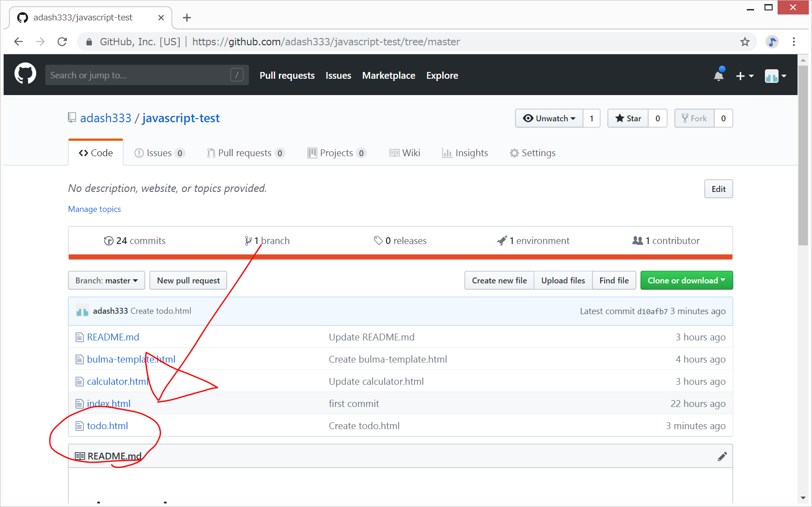Bookmark page with the star icon
The width and height of the screenshot is (812, 507).
pyautogui.click(x=745, y=42)
